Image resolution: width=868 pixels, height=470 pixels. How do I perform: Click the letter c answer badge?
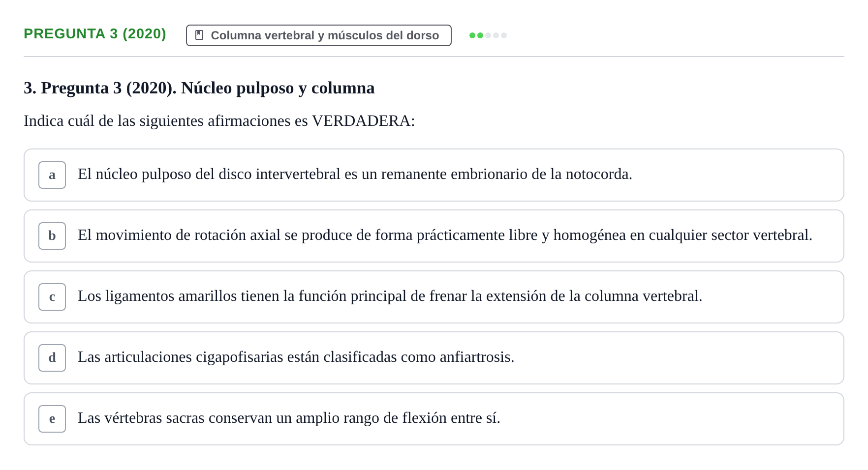pos(52,297)
